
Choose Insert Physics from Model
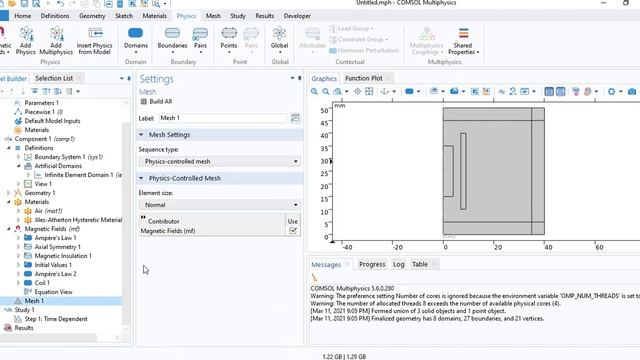click(94, 40)
